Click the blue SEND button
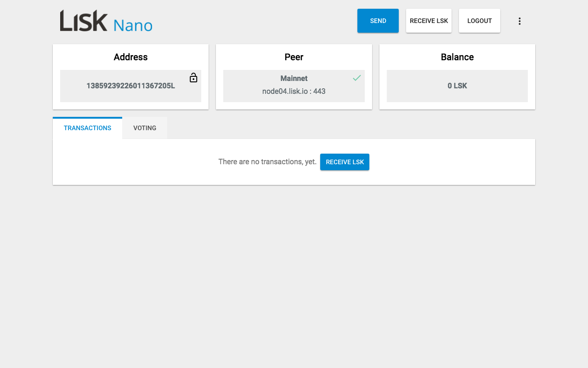The width and height of the screenshot is (588, 368). (378, 21)
